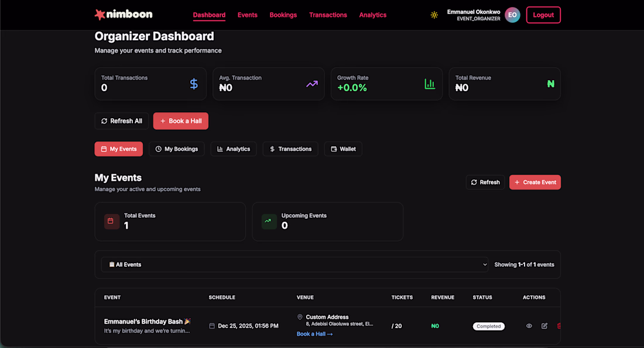This screenshot has height=348, width=644.
Task: Click the nimboon star logo
Action: click(100, 15)
